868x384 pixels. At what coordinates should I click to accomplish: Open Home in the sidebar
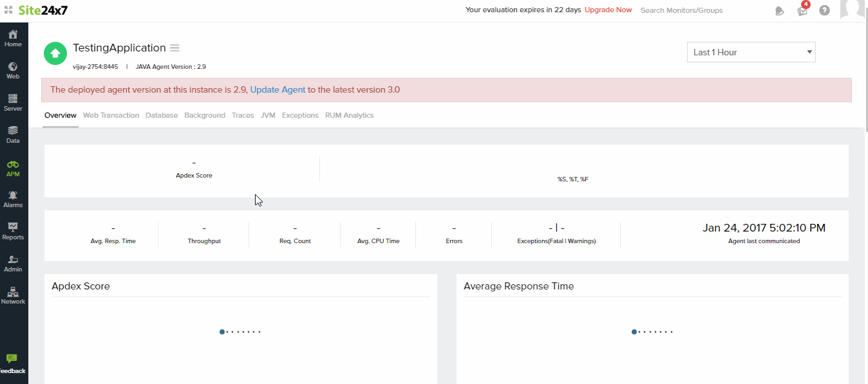click(13, 38)
